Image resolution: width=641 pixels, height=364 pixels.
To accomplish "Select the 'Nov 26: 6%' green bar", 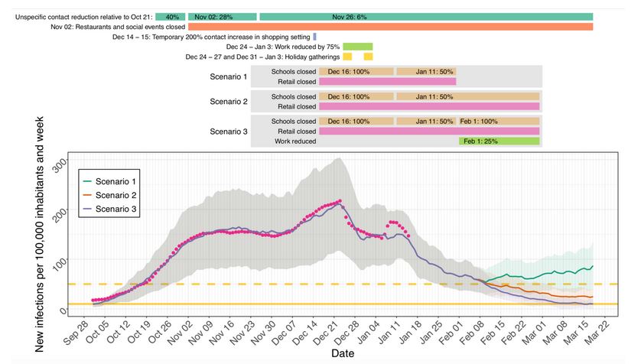I will click(425, 17).
